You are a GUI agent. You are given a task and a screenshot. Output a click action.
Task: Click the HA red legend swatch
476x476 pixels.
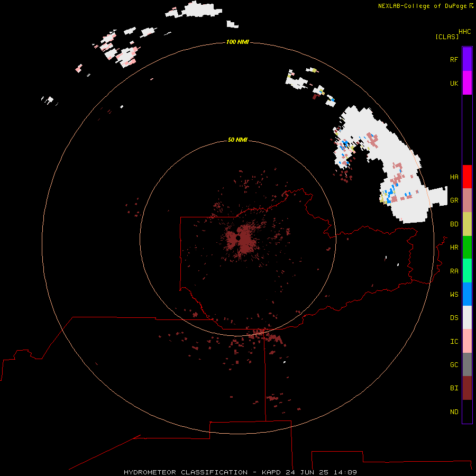pos(467,177)
